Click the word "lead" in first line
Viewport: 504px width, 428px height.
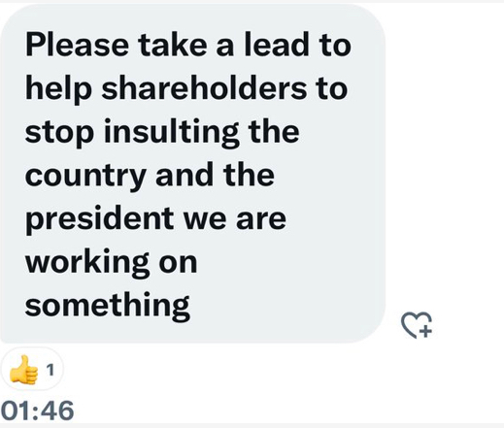(275, 45)
